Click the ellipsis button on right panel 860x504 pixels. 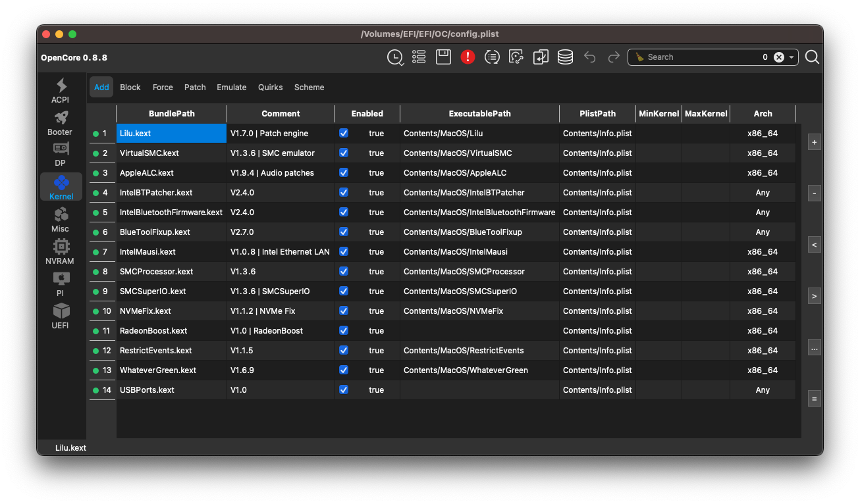click(815, 348)
